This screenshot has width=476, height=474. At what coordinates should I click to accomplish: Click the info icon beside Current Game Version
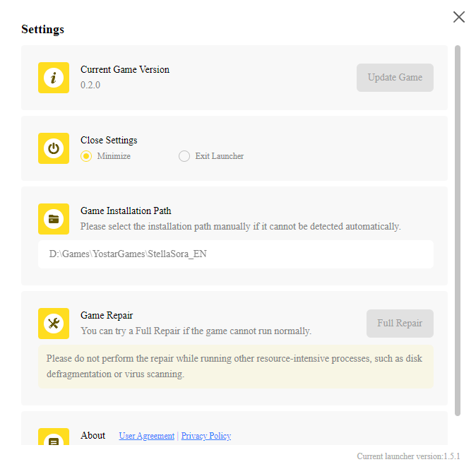click(54, 78)
